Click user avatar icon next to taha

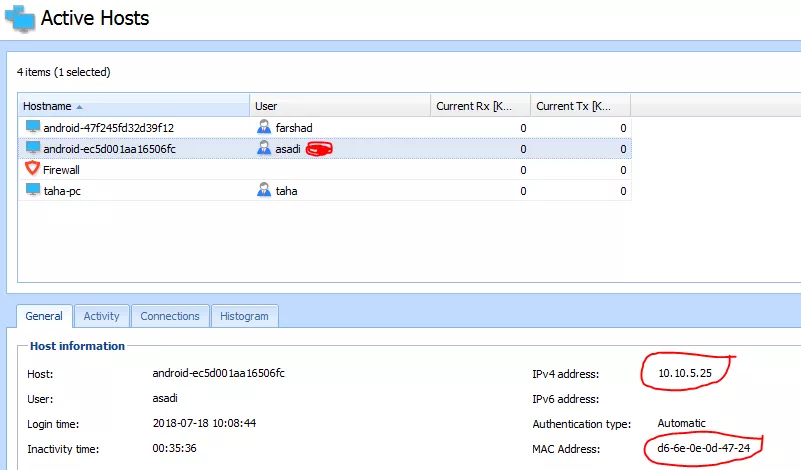(264, 190)
